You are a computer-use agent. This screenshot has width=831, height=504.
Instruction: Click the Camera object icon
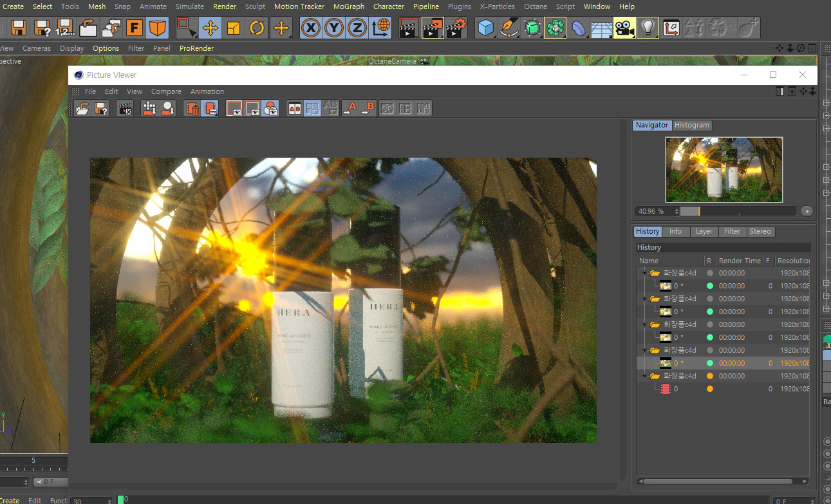coord(624,28)
